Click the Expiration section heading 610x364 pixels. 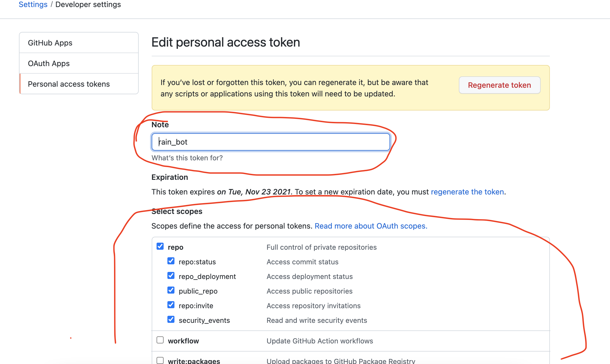pyautogui.click(x=170, y=177)
